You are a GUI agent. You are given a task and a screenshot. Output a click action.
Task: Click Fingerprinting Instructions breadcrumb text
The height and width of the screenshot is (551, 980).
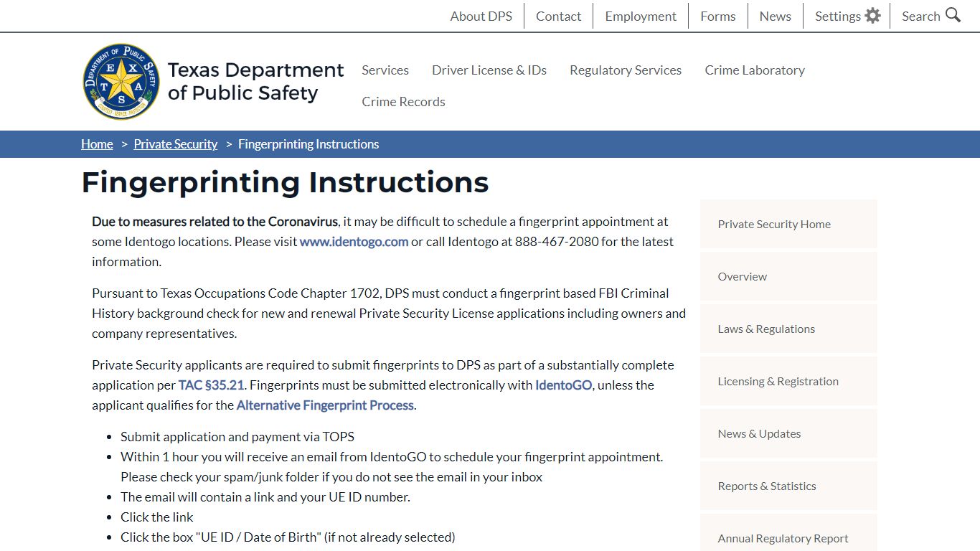pos(308,143)
